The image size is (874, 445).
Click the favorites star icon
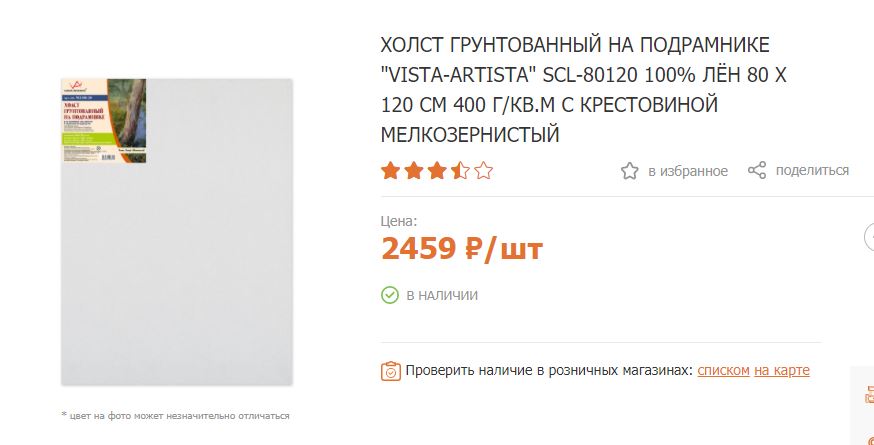tap(629, 171)
